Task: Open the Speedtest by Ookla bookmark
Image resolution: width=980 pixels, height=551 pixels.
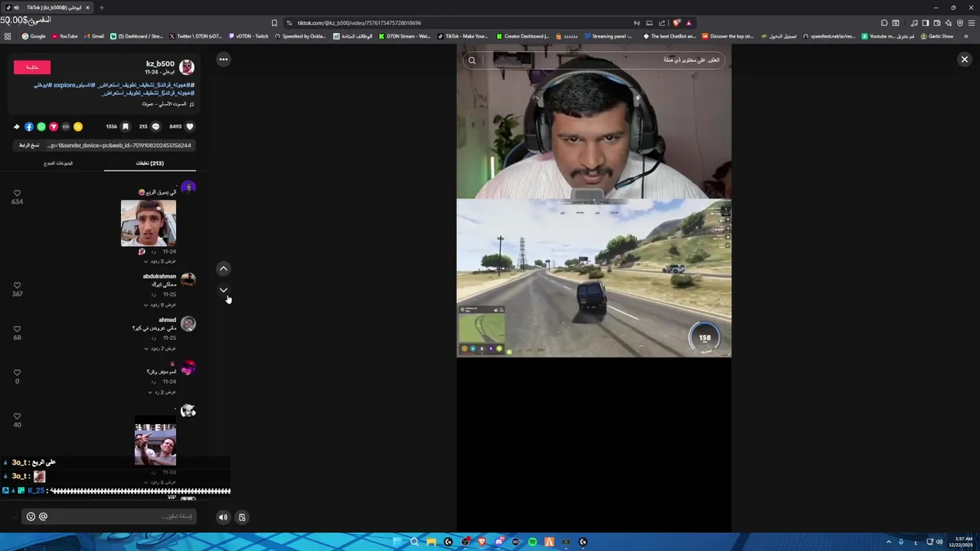Action: click(301, 36)
